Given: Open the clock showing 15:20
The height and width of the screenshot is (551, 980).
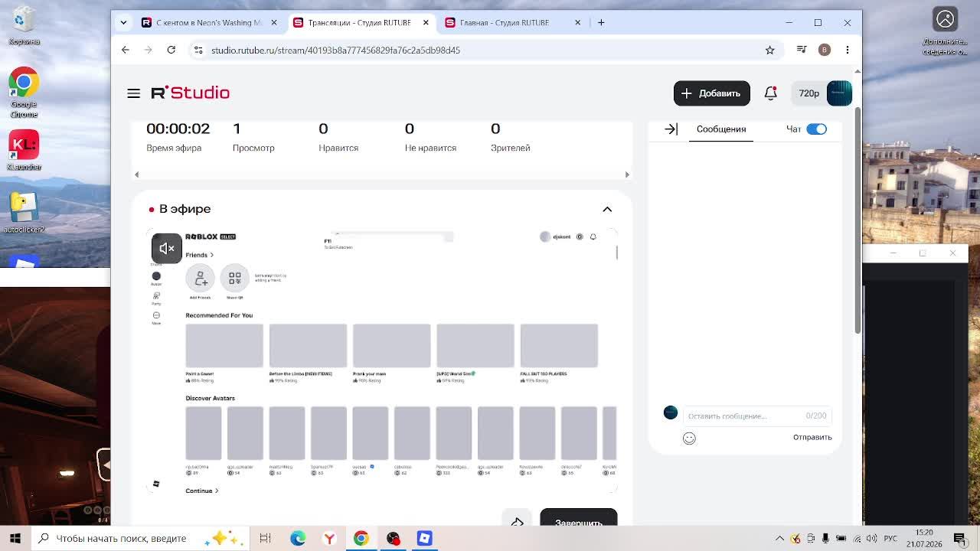Looking at the screenshot, I should pyautogui.click(x=924, y=538).
